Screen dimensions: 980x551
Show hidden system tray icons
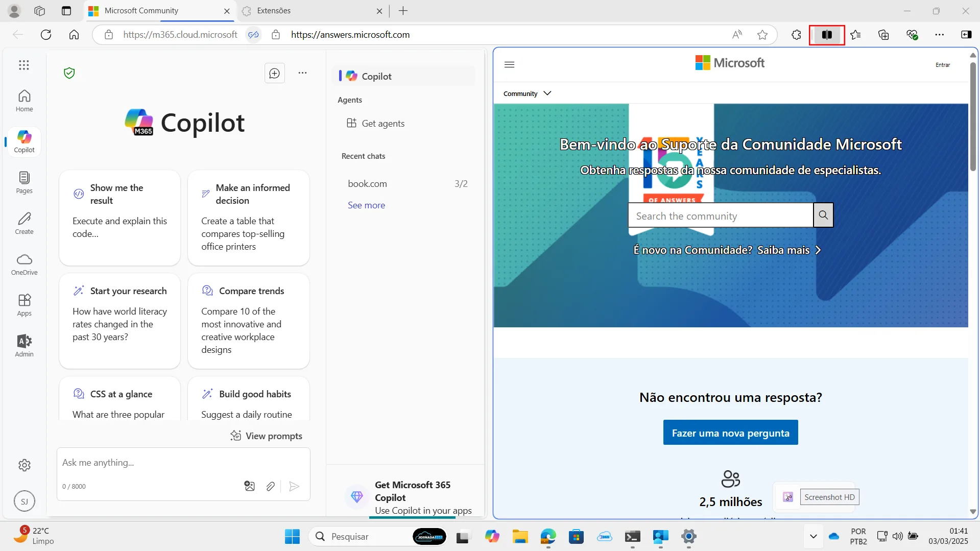813,537
